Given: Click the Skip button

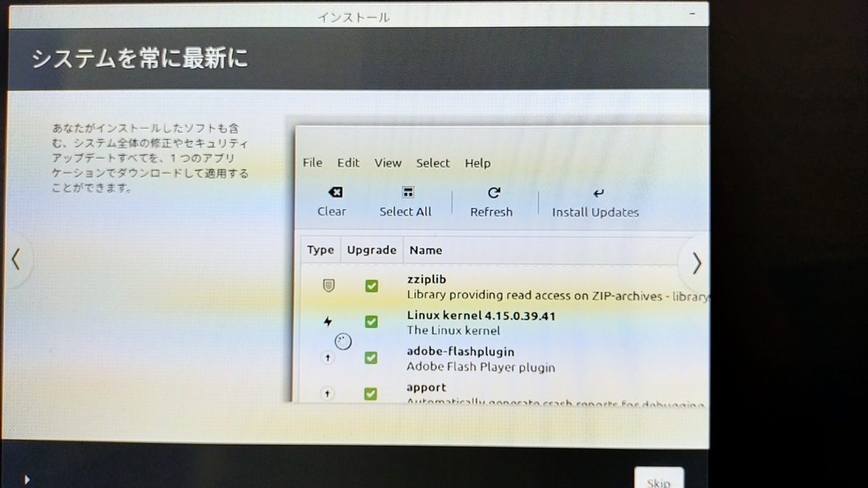Looking at the screenshot, I should click(x=658, y=479).
